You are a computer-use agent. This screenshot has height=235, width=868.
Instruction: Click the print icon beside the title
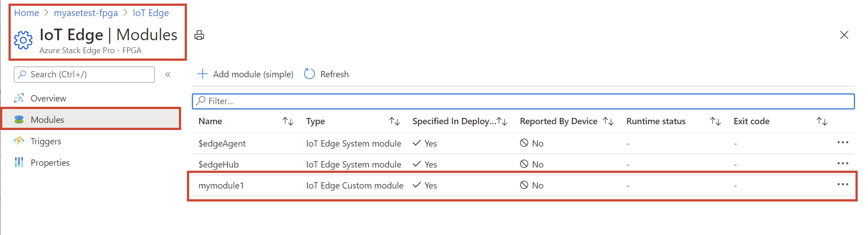pos(199,35)
